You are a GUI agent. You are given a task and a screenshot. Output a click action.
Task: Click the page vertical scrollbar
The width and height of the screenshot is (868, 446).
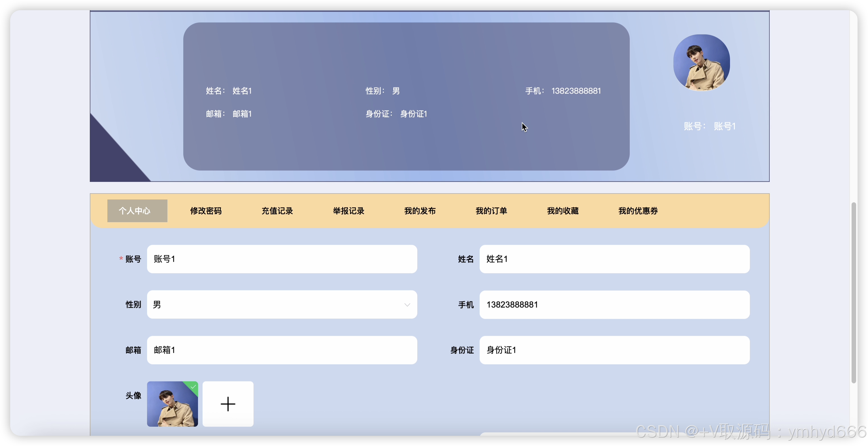coord(853,293)
